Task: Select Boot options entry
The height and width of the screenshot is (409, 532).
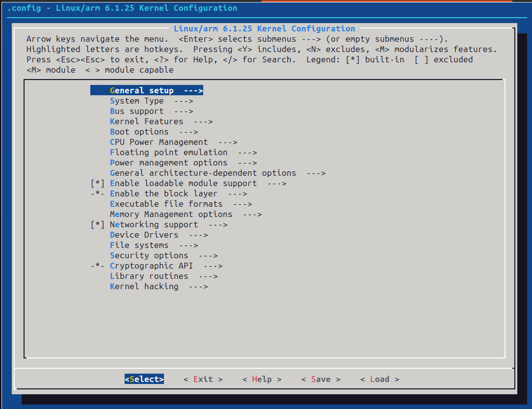Action: coord(154,132)
